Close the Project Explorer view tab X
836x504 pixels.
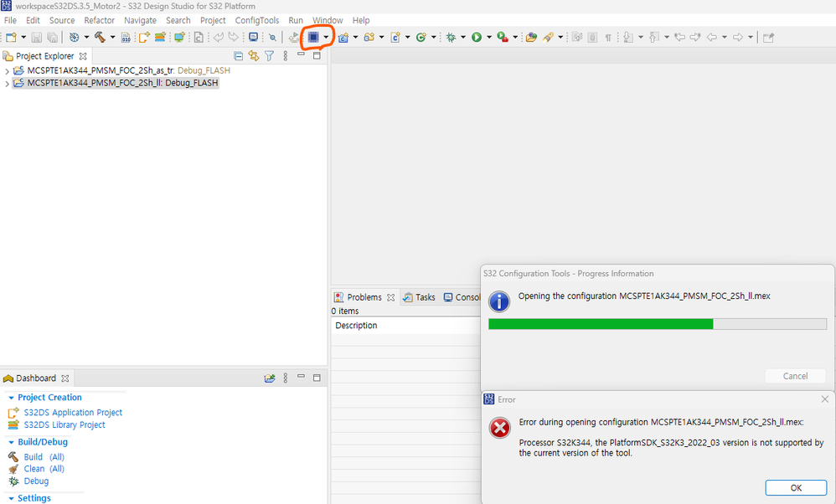83,56
